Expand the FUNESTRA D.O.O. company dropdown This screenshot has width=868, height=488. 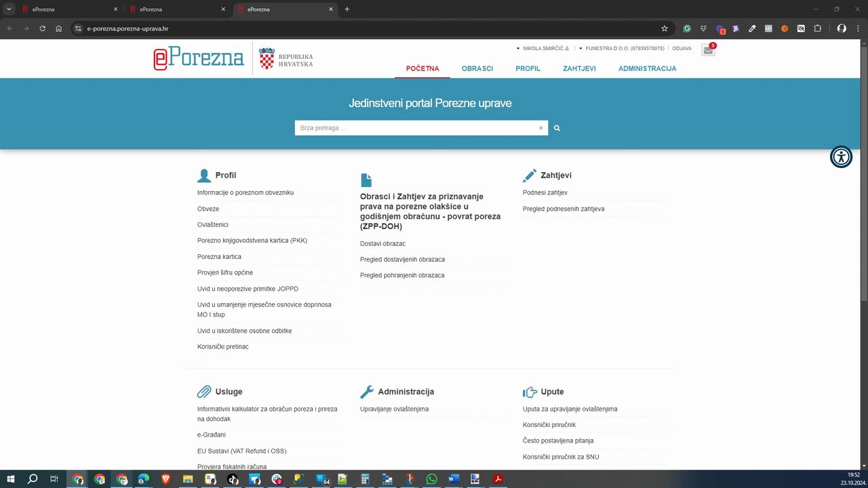click(x=621, y=49)
